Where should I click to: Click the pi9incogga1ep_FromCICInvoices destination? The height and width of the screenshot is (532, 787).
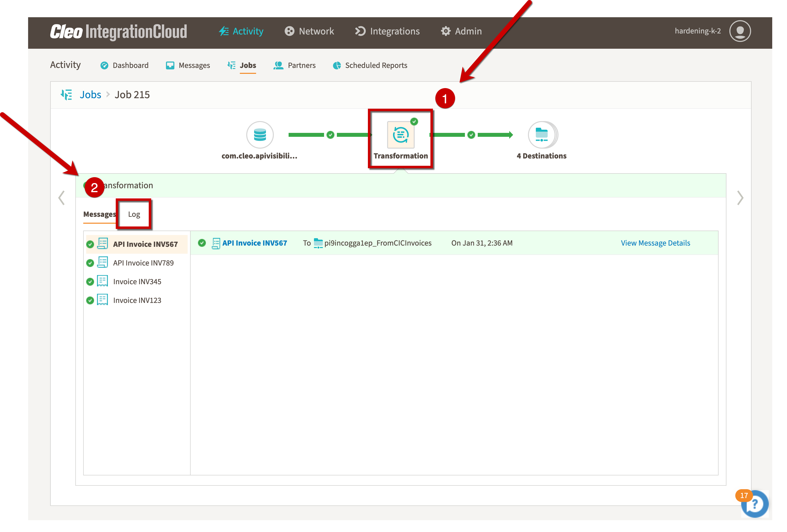(x=378, y=243)
